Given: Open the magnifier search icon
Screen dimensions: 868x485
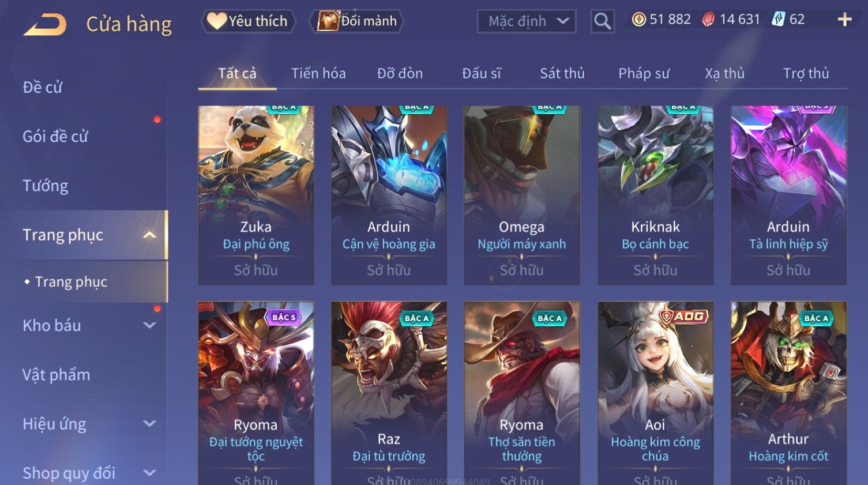Looking at the screenshot, I should point(602,21).
